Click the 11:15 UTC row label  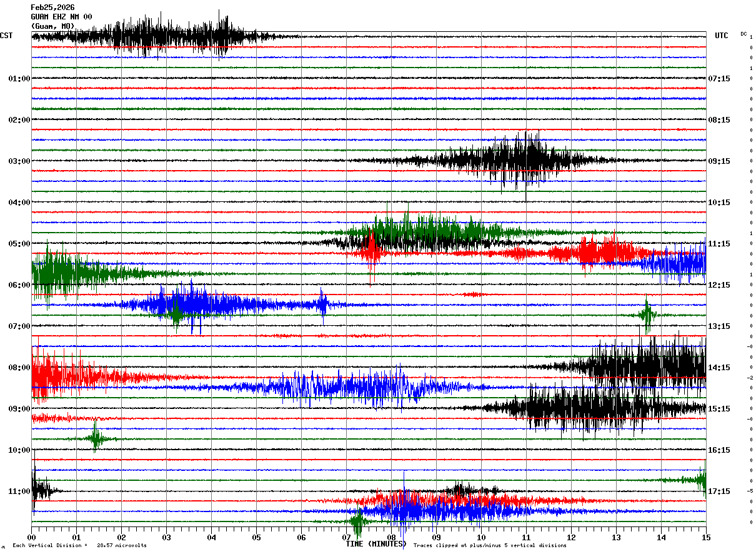click(719, 244)
